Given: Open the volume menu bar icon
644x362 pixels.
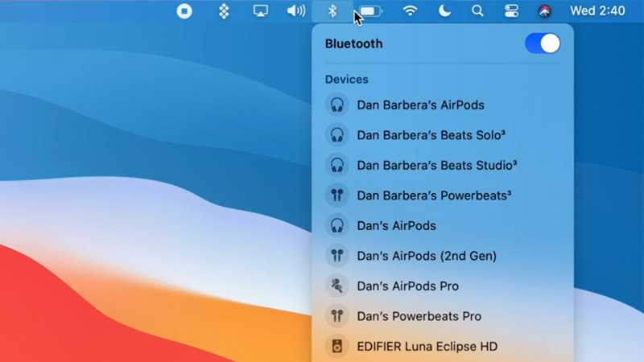Looking at the screenshot, I should [296, 10].
